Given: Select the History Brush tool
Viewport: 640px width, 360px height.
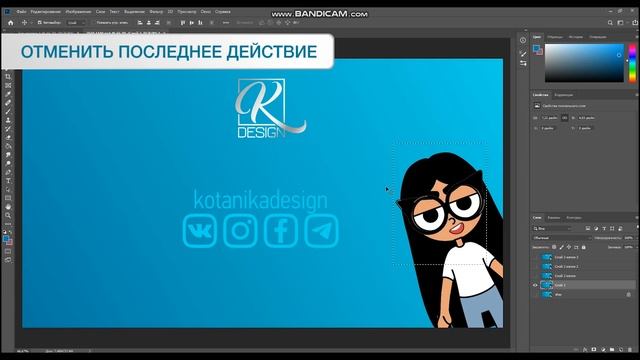Looking at the screenshot, I should [x=8, y=129].
